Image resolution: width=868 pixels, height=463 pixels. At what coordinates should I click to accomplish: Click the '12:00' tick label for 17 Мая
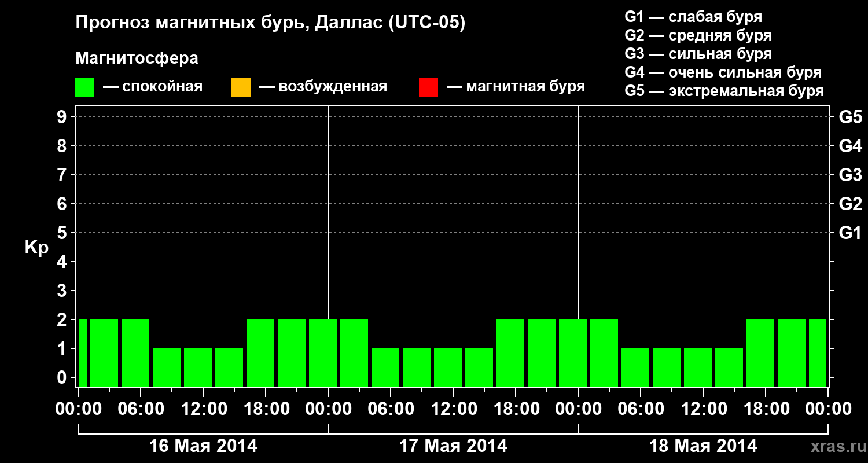(453, 409)
